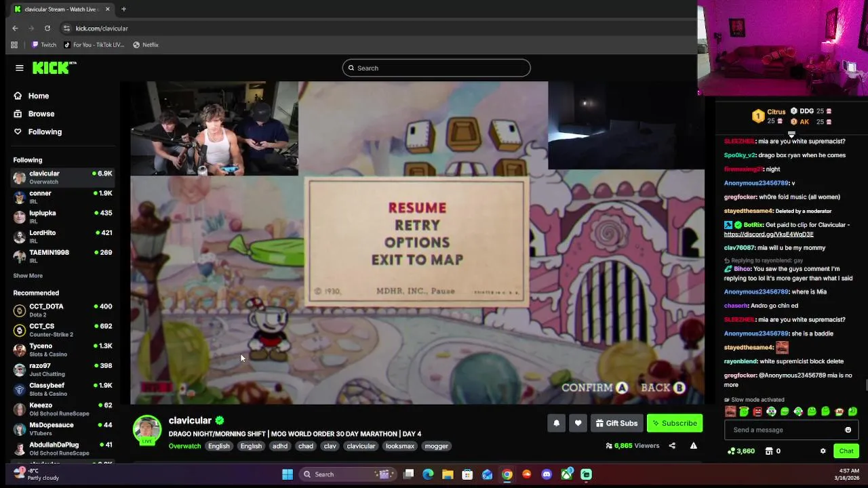Open recommended channel AbdullahDaPlug
Viewport: 868px width, 488px height.
(62, 448)
